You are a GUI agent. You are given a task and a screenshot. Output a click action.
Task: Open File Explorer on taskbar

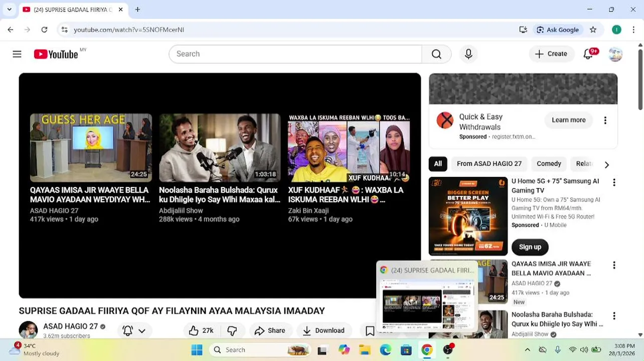pyautogui.click(x=365, y=349)
